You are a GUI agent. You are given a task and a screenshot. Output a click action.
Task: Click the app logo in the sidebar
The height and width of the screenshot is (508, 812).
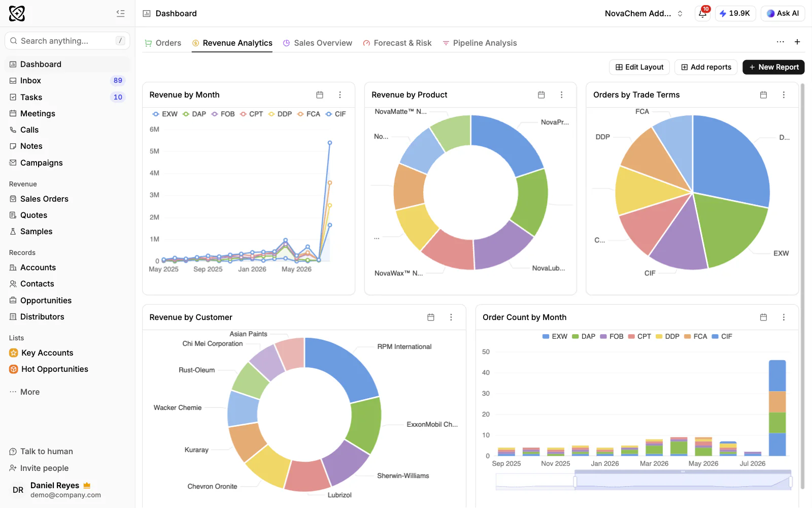pos(17,13)
